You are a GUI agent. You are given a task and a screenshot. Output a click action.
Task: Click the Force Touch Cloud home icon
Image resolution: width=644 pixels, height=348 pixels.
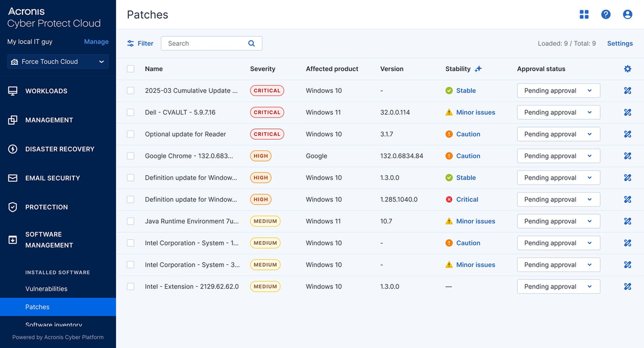coord(14,62)
